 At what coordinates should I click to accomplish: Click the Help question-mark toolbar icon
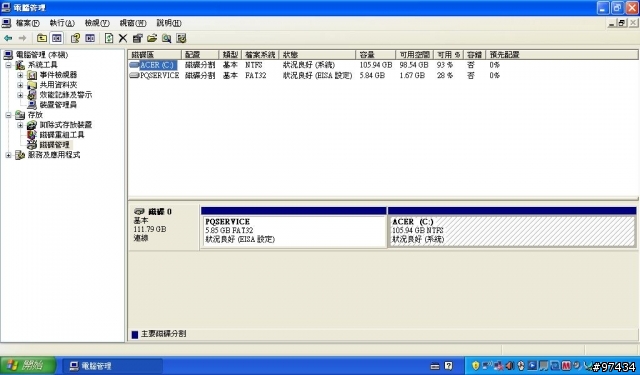pyautogui.click(x=75, y=38)
